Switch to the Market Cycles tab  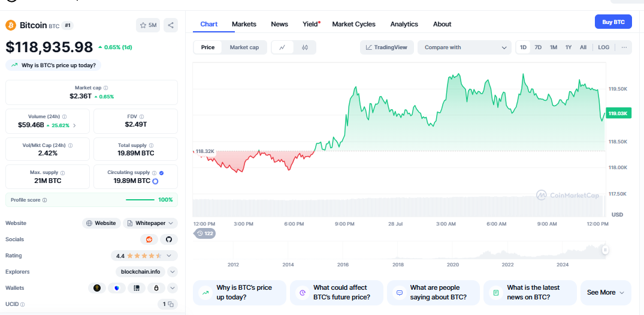[353, 24]
